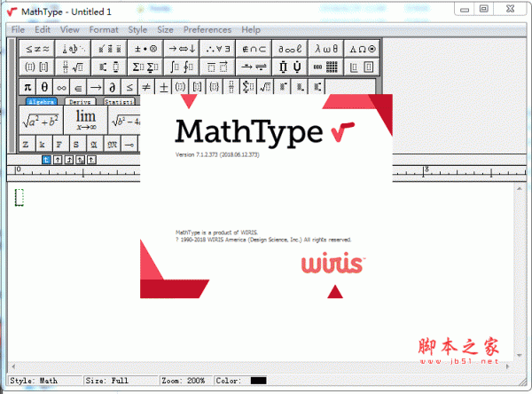This screenshot has width=532, height=394.
Task: Insert the partial derivative symbol from small bar
Action: coord(113,87)
